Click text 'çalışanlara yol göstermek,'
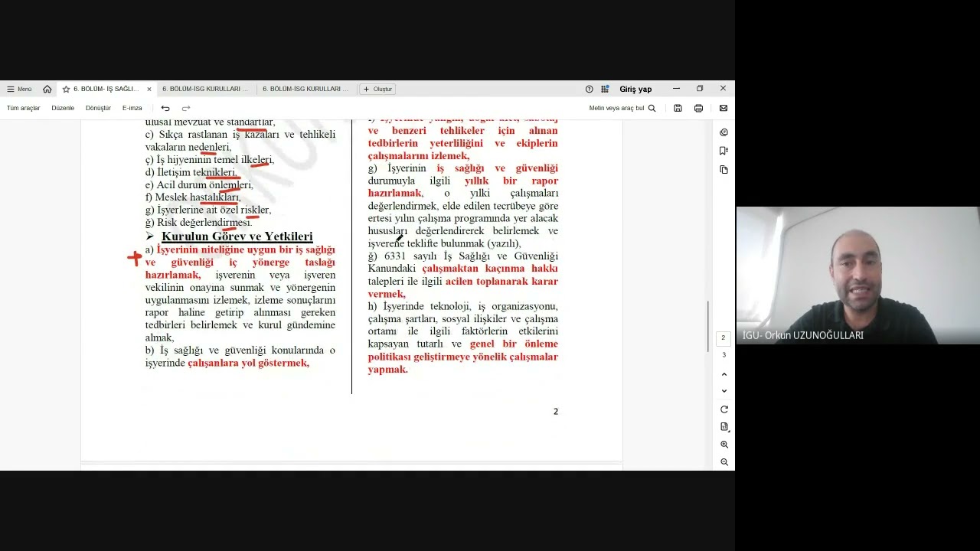The image size is (980, 551). [248, 363]
